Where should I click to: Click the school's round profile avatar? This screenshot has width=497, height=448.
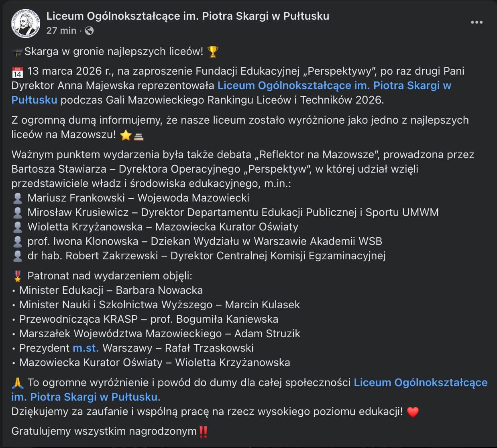(26, 24)
